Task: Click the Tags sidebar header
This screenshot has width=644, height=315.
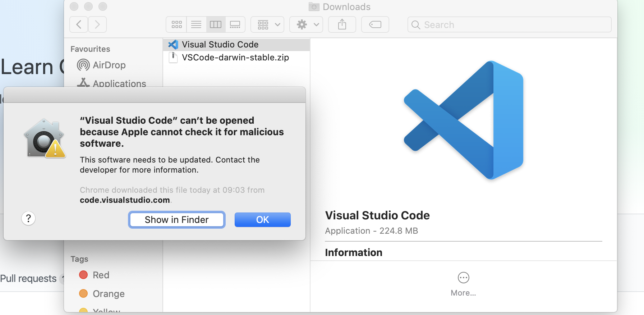Action: (79, 259)
